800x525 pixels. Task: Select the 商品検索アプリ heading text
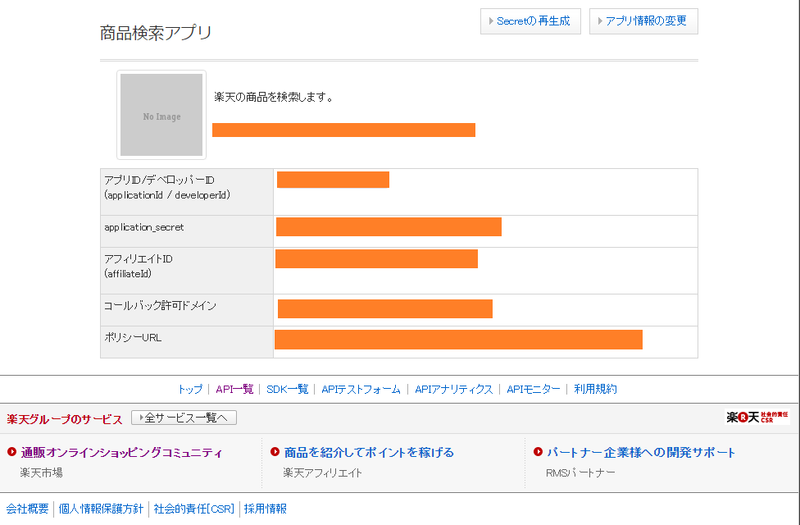coord(156,33)
